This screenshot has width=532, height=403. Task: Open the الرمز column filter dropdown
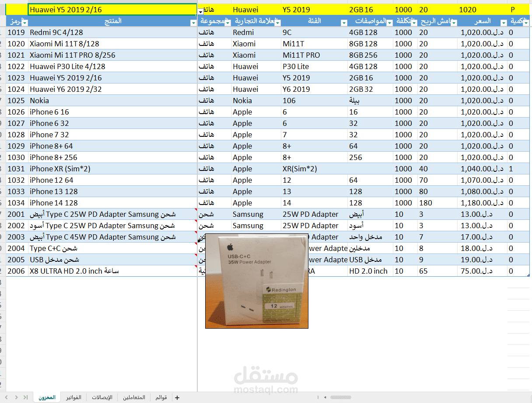coord(24,22)
